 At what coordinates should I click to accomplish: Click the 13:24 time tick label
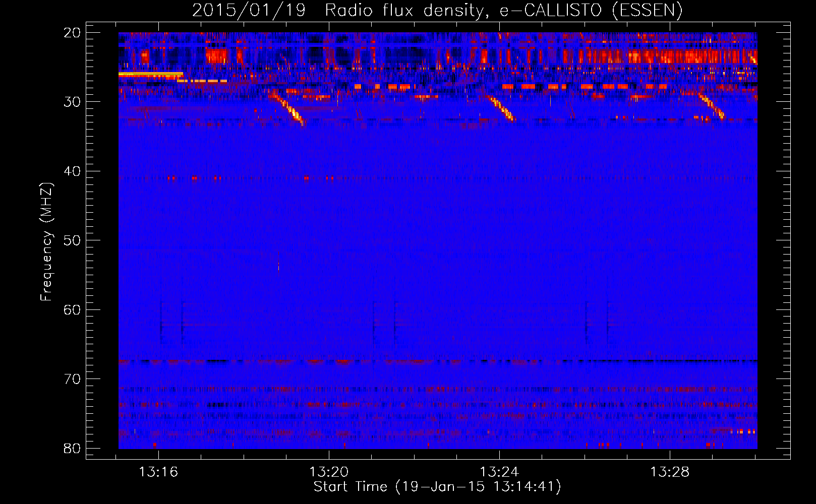[x=499, y=472]
